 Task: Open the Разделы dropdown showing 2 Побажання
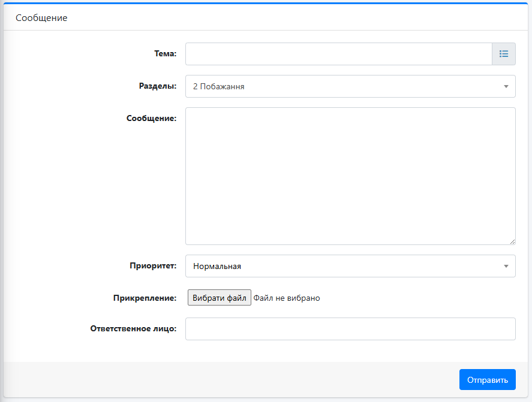(350, 86)
